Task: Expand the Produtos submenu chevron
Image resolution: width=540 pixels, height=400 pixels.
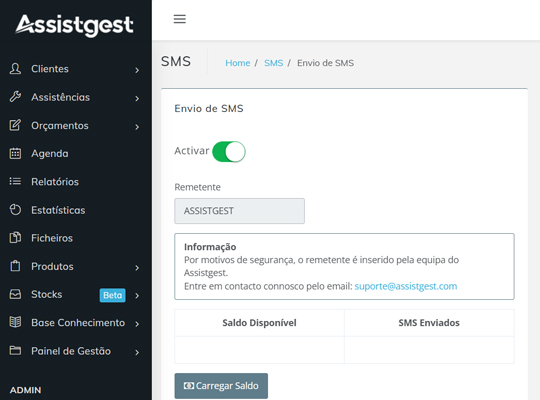Action: click(x=137, y=268)
